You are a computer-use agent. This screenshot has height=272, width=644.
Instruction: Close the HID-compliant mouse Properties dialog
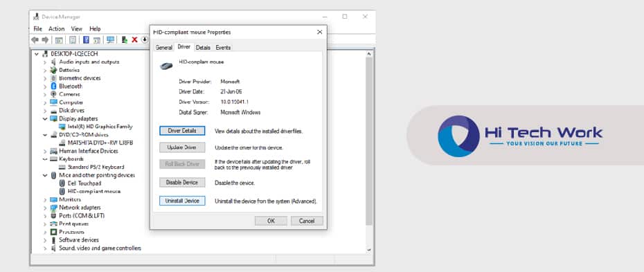point(319,32)
